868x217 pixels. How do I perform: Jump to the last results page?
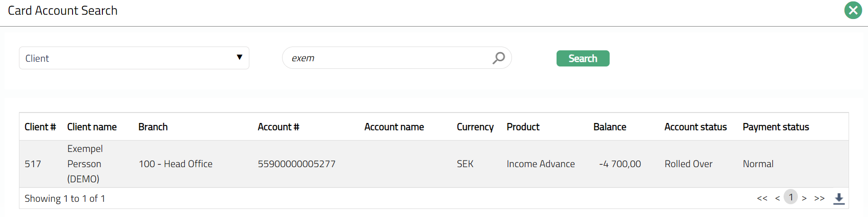tap(819, 198)
